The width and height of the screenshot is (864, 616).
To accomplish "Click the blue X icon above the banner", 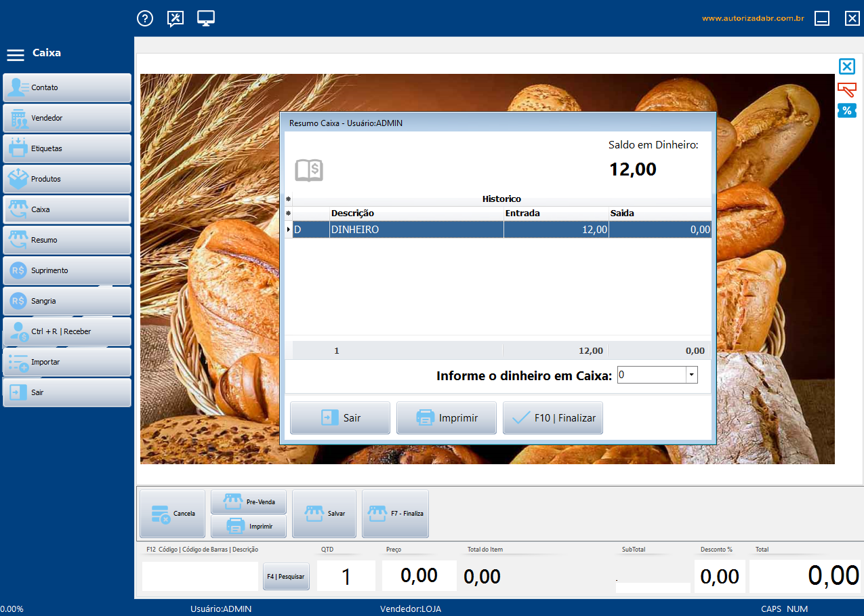I will [846, 66].
